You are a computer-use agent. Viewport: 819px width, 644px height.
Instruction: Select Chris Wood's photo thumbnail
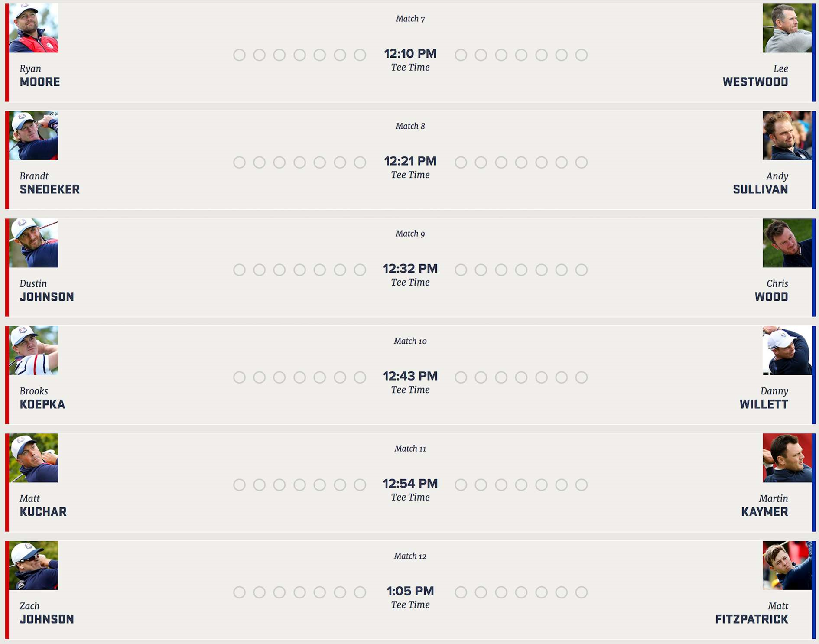tap(787, 243)
